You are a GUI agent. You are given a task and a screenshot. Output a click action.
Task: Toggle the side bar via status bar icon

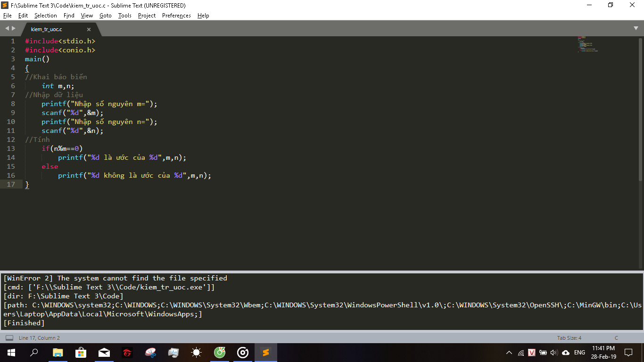(x=9, y=338)
